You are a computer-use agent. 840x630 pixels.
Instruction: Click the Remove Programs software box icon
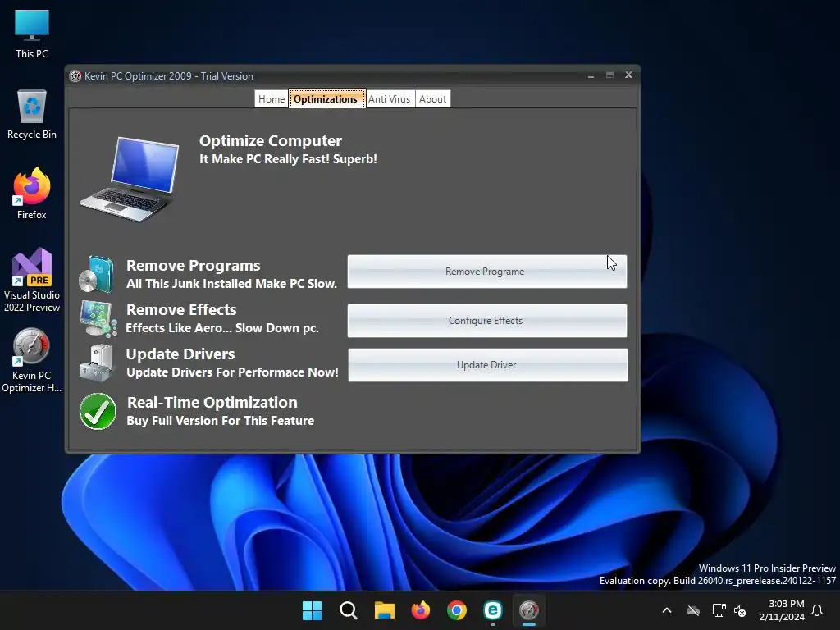97,274
